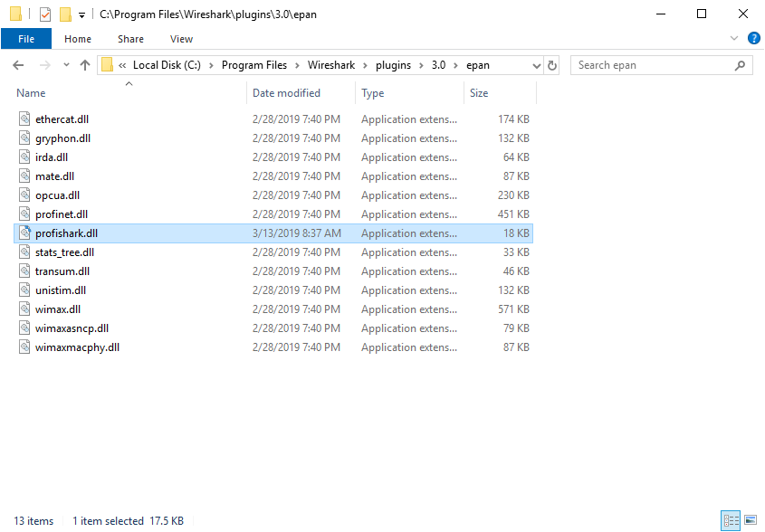The image size is (765, 532).
Task: Switch to the Details view layout icon
Action: 730,520
